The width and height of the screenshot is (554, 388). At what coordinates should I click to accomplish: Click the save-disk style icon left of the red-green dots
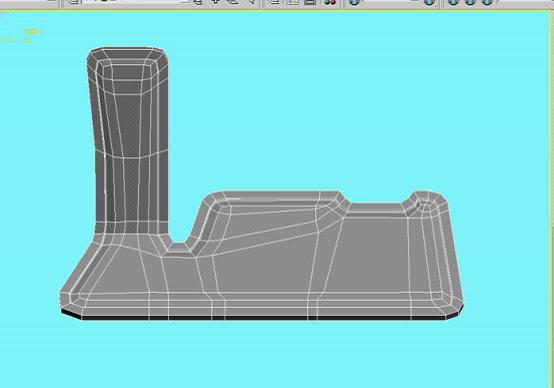coord(310,2)
